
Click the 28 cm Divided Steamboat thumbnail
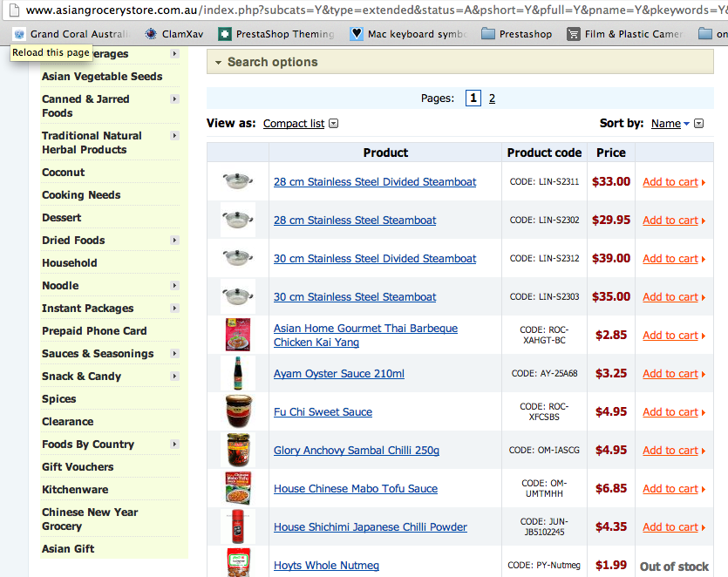[x=238, y=181]
